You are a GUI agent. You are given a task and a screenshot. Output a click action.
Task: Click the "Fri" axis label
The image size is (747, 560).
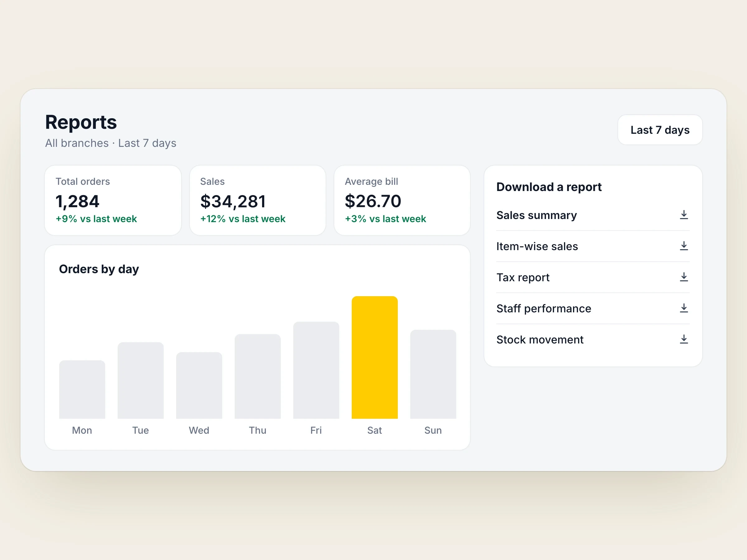pyautogui.click(x=316, y=430)
